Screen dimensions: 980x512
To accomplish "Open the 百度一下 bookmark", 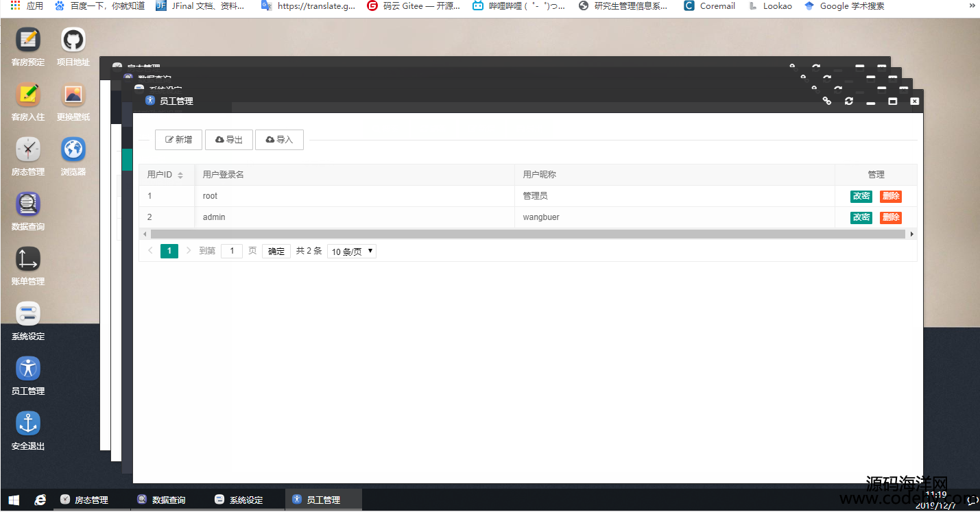I will coord(99,5).
